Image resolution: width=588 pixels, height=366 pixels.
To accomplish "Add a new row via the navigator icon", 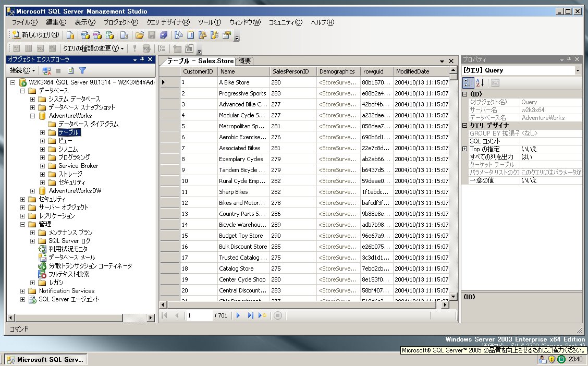I will [x=262, y=315].
